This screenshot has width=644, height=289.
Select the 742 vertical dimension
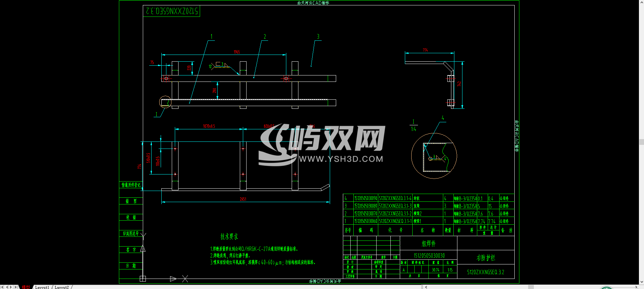coord(459,84)
